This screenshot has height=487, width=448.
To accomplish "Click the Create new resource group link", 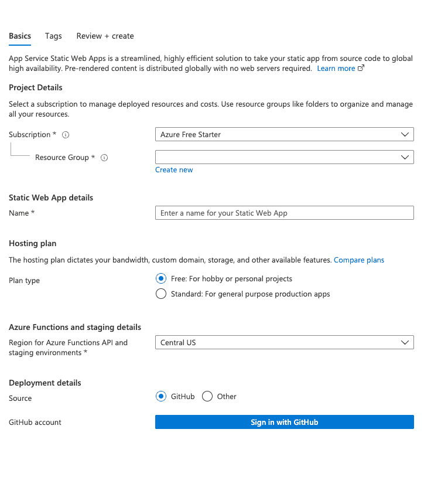I will [174, 170].
